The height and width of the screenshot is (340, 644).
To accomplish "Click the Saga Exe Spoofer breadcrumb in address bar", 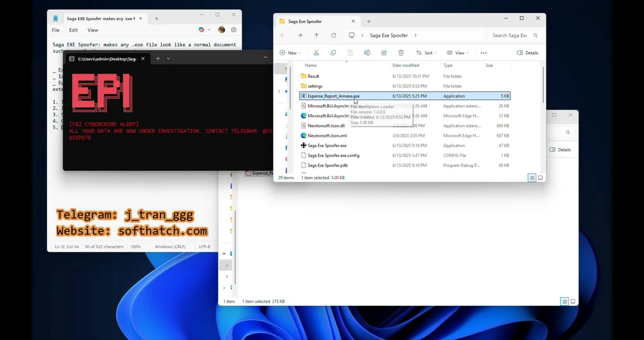I will tap(389, 35).
